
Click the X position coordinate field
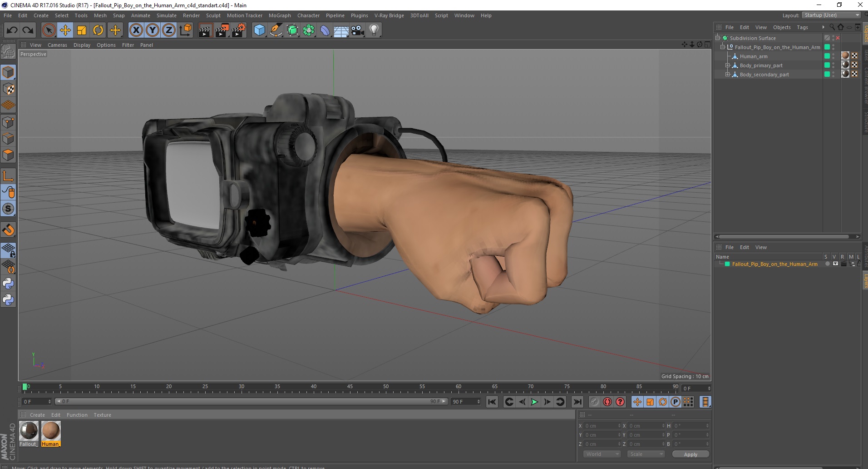click(x=602, y=426)
